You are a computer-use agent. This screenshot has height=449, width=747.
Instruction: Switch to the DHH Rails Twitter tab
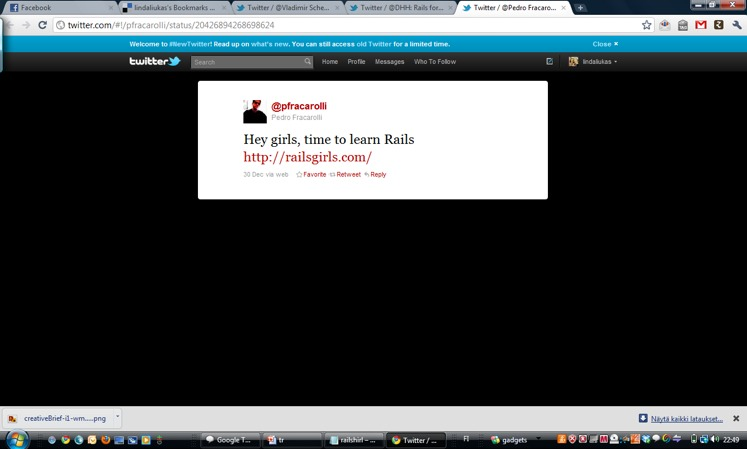coord(400,8)
